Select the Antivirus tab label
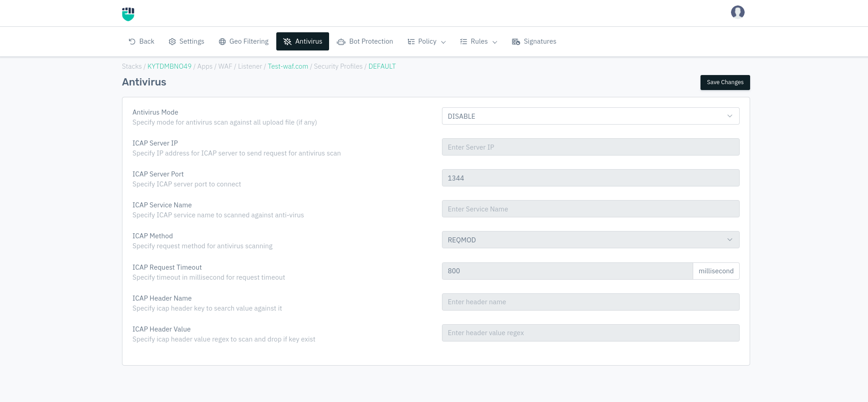Screen dimensions: 868x402 point(309,41)
